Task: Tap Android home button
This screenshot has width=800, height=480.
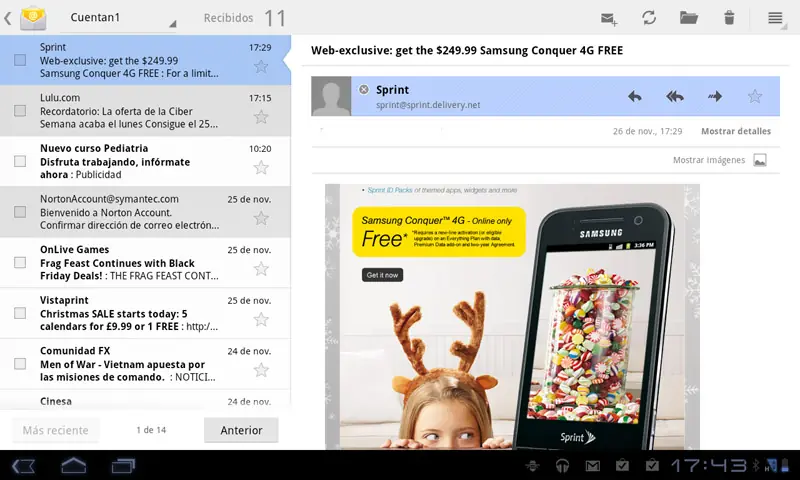Action: point(73,465)
